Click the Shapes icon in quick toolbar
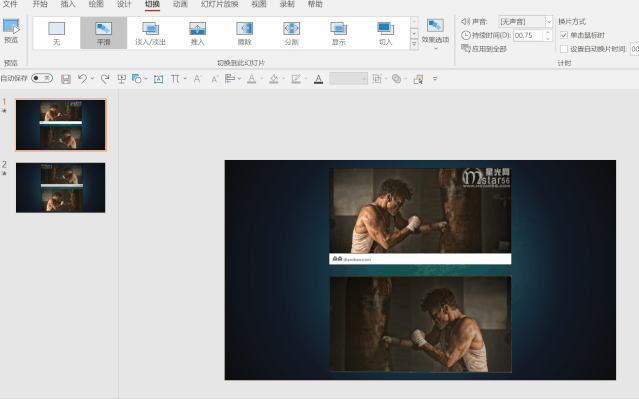The width and height of the screenshot is (639, 399). tap(137, 79)
